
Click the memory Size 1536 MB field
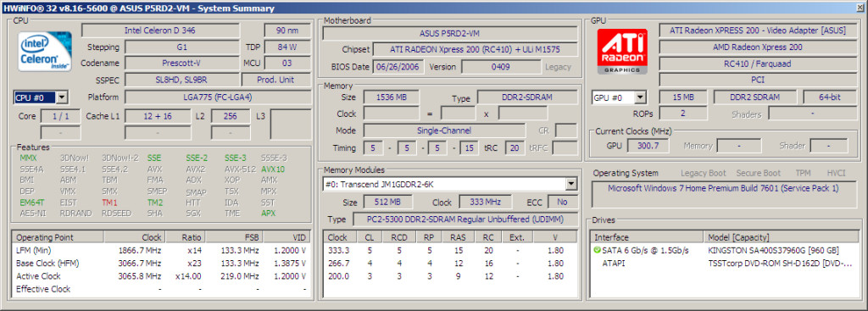coord(392,97)
